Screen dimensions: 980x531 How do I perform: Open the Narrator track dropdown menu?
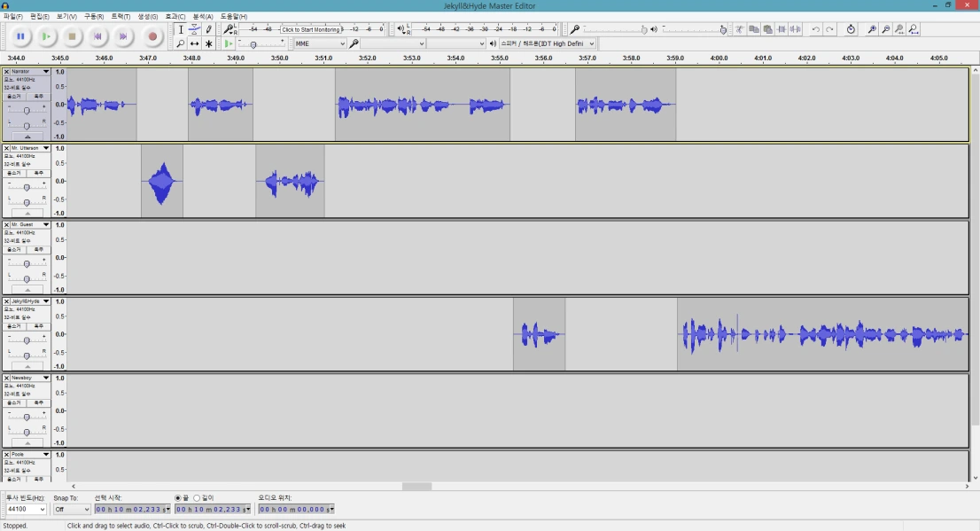(45, 72)
